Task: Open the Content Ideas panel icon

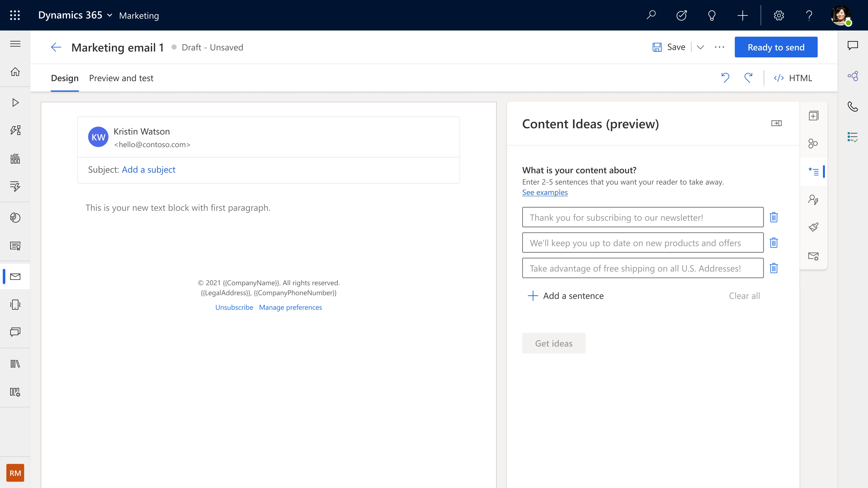Action: [814, 172]
